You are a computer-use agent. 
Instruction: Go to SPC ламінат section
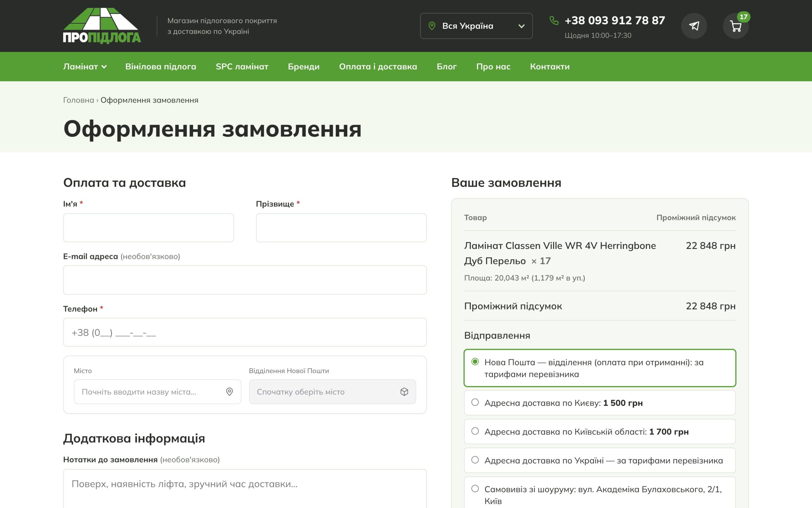(x=242, y=67)
